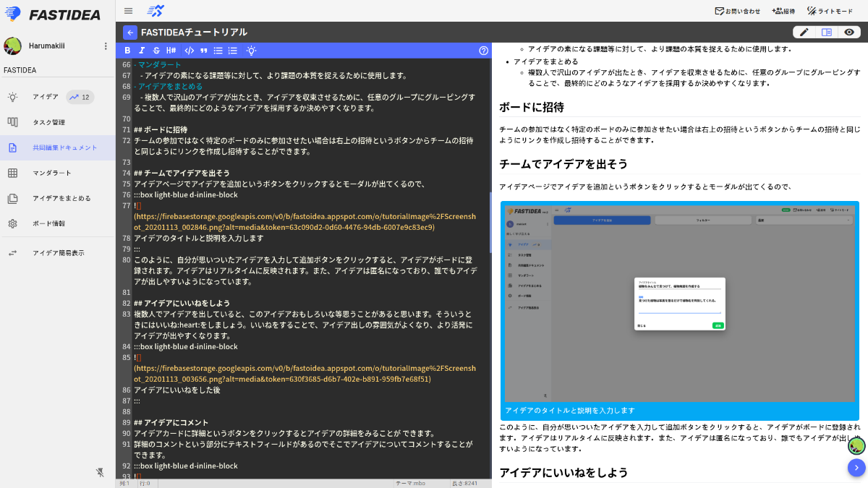Apply strikethrough formatting
Viewport: 868px width, 488px height.
pos(156,51)
